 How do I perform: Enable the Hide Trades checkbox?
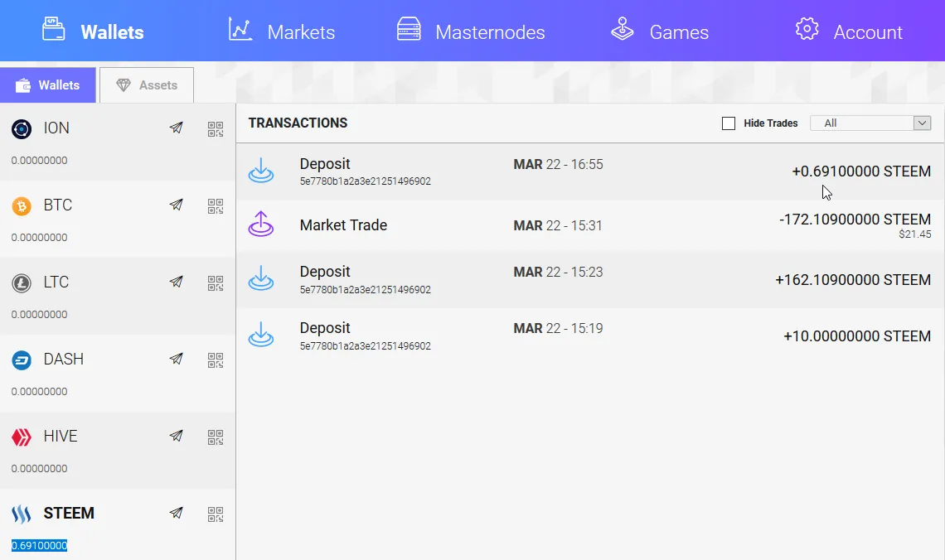tap(729, 123)
